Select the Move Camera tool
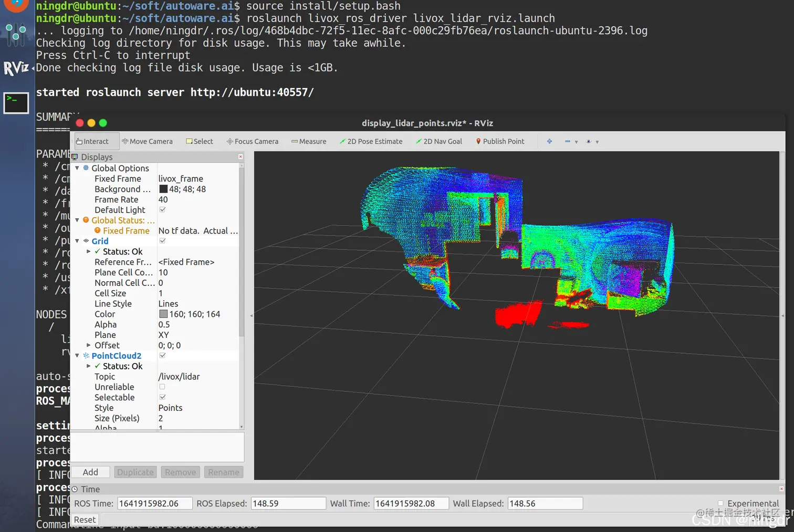 [147, 141]
